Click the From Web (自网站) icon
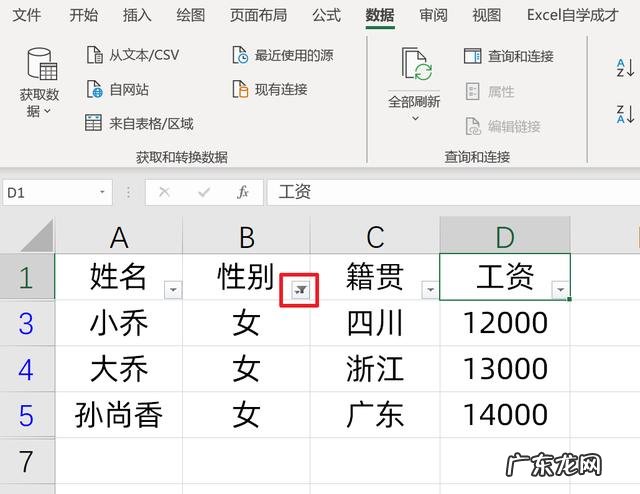 (94, 89)
